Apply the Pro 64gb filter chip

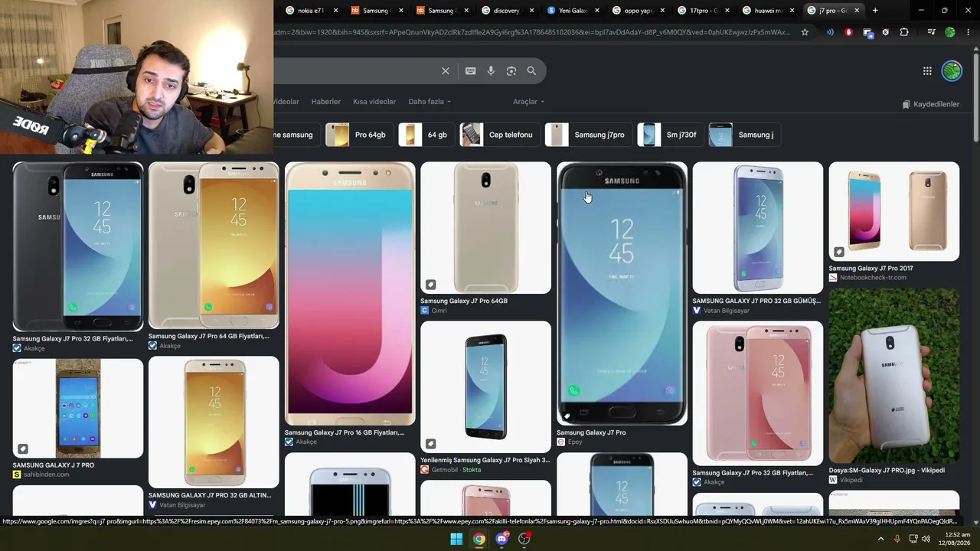click(x=359, y=135)
